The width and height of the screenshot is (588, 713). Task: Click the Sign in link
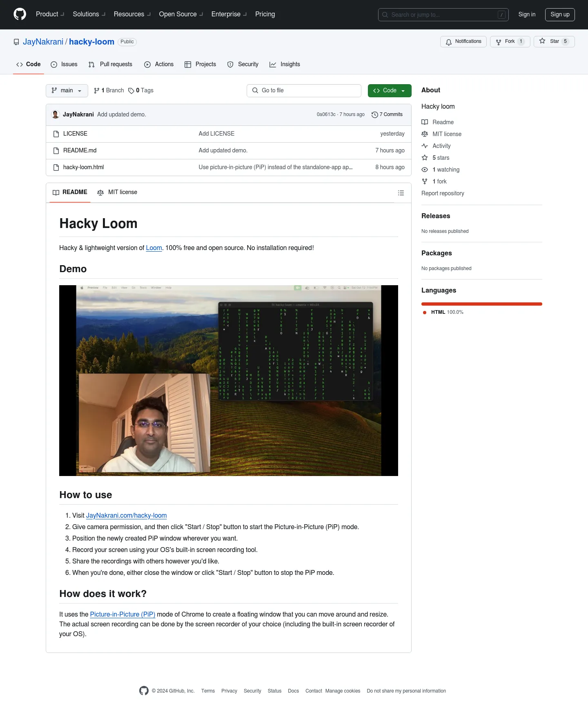(x=527, y=14)
